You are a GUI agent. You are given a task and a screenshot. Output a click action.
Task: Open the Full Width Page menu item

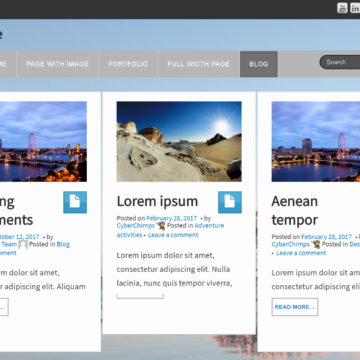(x=199, y=64)
